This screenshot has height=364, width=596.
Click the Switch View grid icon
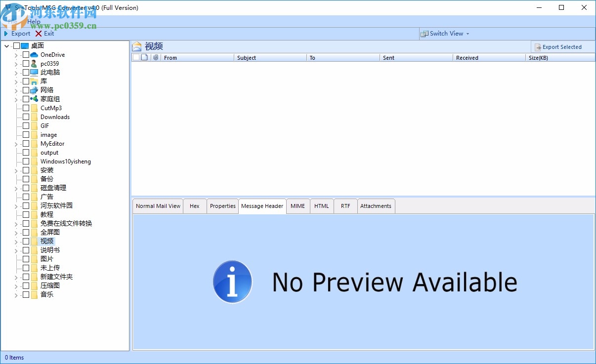[424, 34]
